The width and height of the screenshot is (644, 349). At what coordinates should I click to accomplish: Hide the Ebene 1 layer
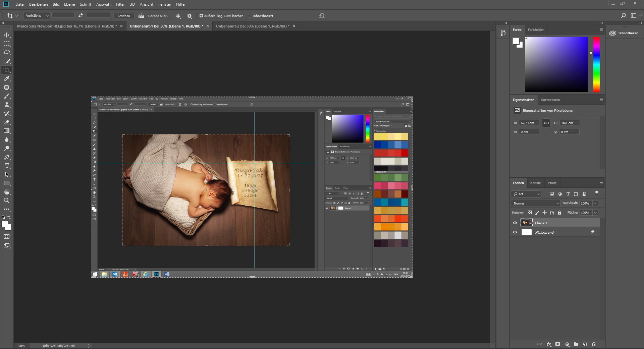[x=515, y=223]
